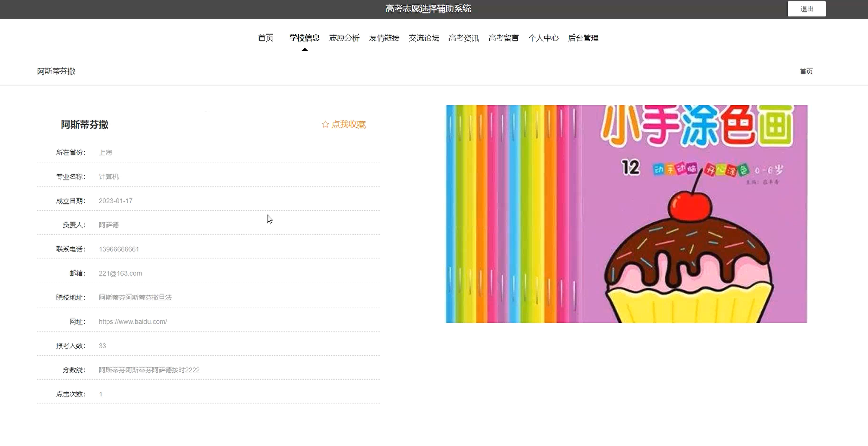868x446 pixels.
Task: Click the applicants count 33
Action: [x=102, y=346]
